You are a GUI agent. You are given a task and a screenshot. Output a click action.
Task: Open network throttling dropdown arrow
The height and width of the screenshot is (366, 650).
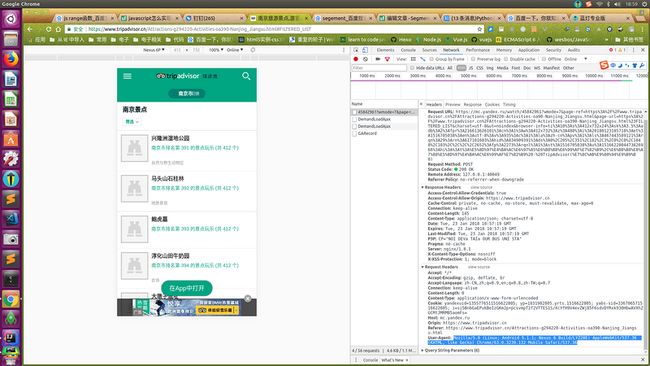coord(585,59)
